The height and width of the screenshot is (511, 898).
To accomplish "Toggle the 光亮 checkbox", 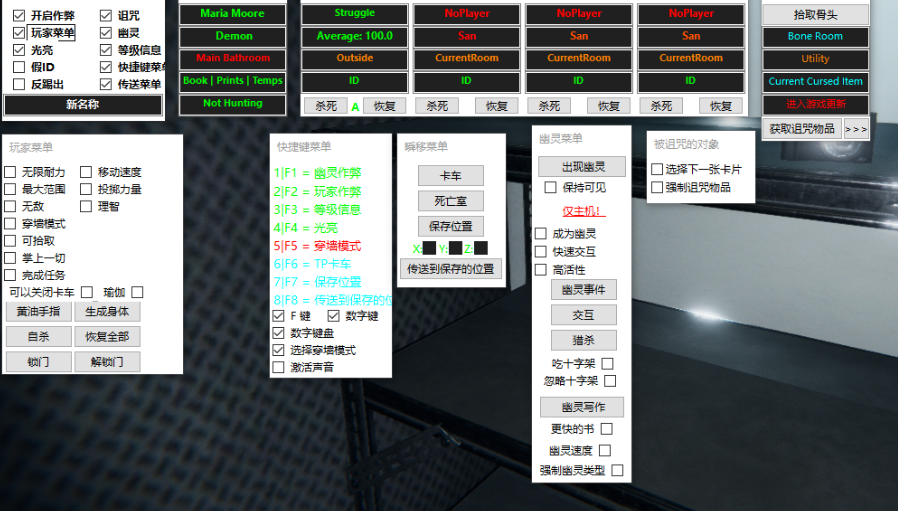I will (x=19, y=50).
